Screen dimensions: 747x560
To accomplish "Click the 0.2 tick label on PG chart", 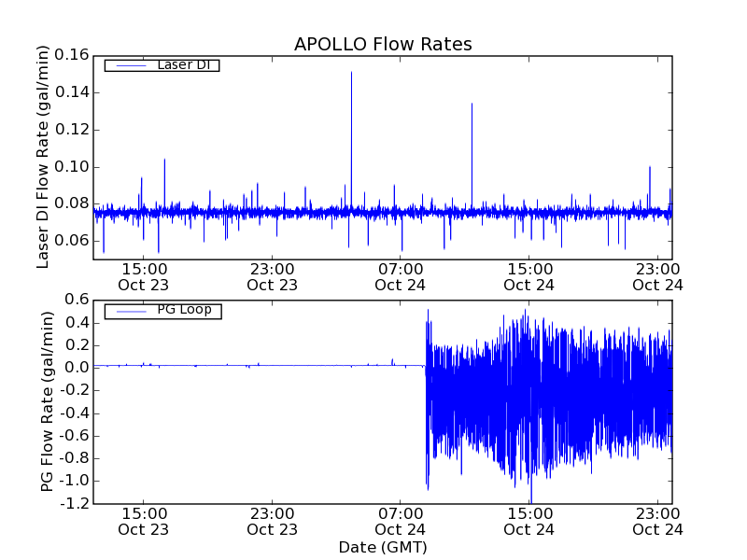I will [78, 345].
